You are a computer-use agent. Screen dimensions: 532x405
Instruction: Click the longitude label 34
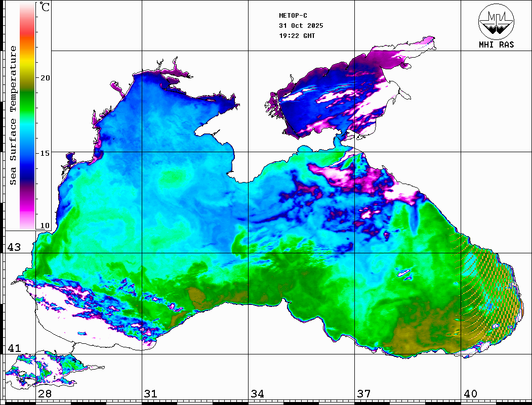(x=257, y=394)
